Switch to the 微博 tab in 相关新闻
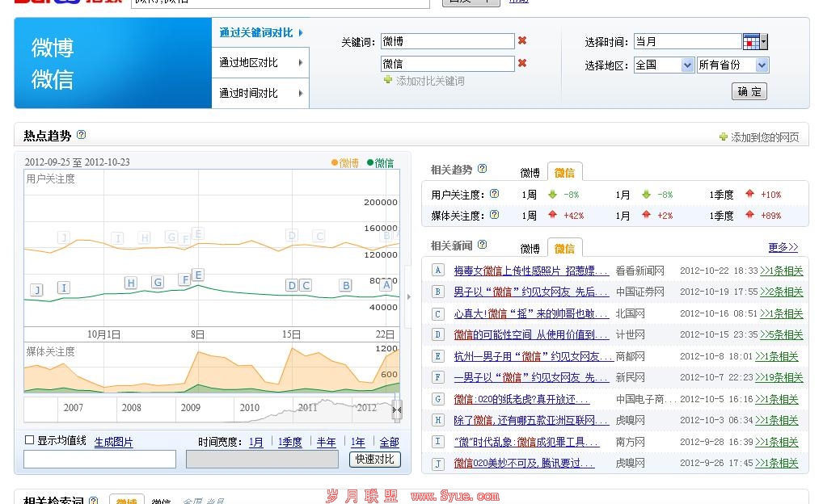Viewport: 823px width, 504px height. (530, 249)
